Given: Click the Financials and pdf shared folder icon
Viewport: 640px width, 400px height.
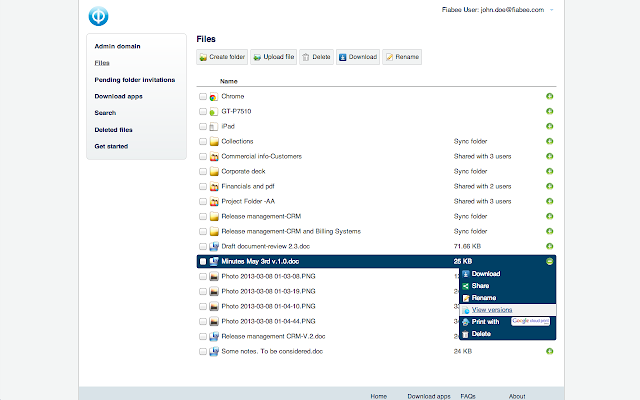Looking at the screenshot, I should click(214, 187).
